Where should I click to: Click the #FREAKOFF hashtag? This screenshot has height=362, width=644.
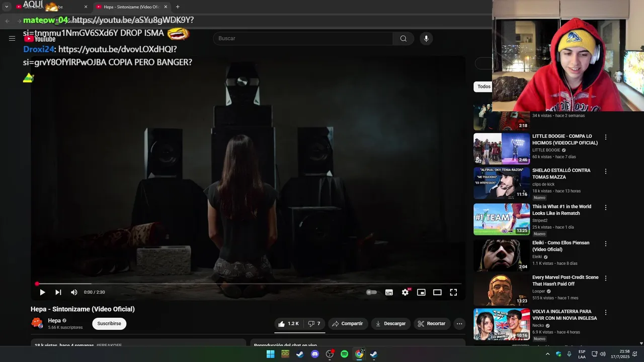point(109,345)
